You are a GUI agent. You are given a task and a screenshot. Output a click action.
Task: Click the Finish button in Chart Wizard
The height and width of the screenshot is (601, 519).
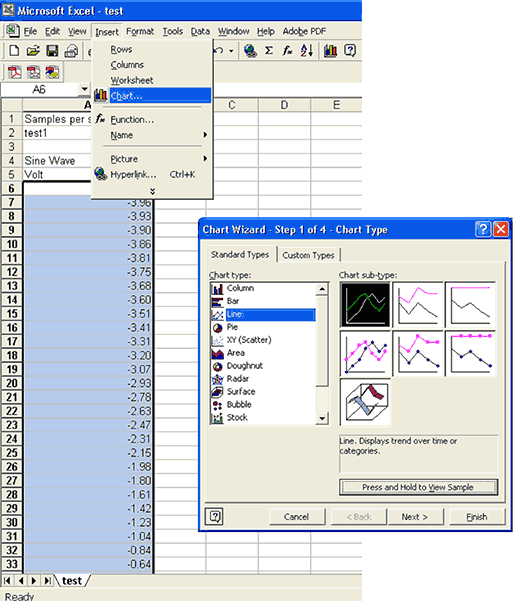[477, 517]
